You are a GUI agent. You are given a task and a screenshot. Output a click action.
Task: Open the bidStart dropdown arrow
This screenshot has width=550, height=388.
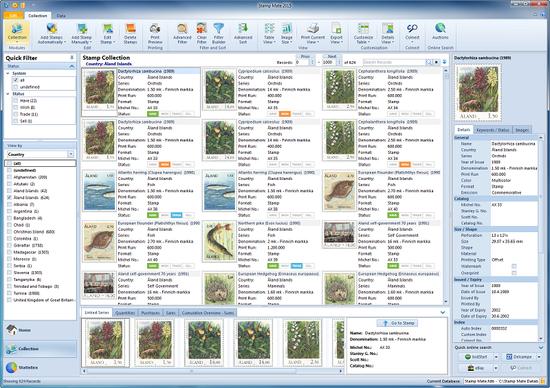pos(496,357)
